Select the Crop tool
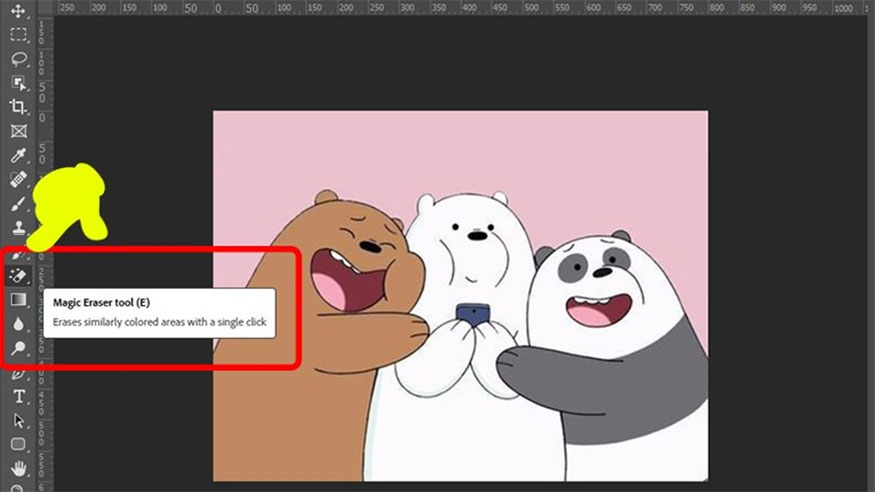The width and height of the screenshot is (875, 492). [18, 107]
